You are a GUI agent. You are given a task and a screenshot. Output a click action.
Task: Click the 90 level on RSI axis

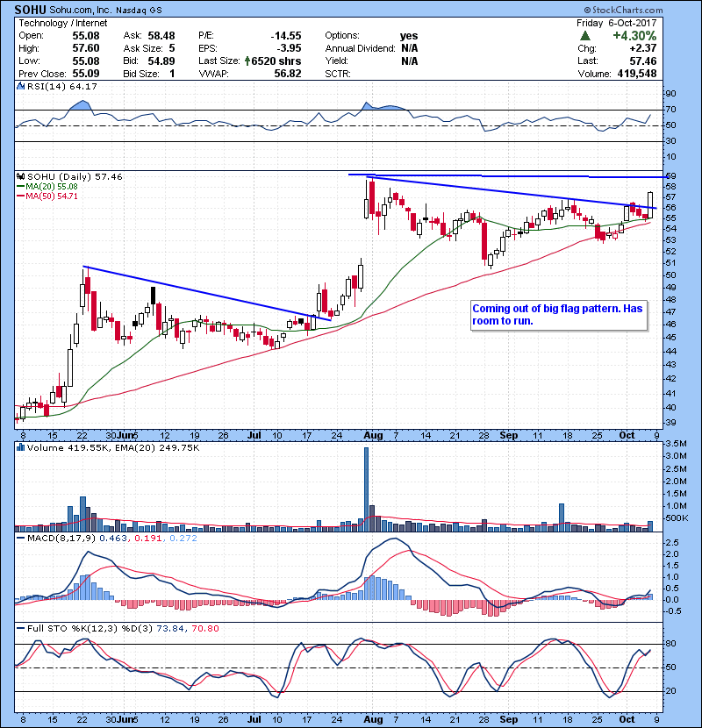point(671,94)
